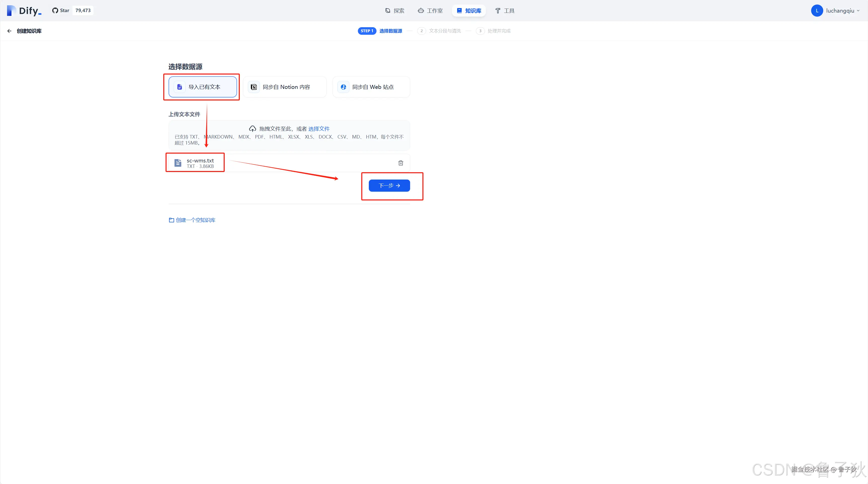The image size is (868, 484).
Task: Open the 工作室 tab
Action: (x=430, y=11)
